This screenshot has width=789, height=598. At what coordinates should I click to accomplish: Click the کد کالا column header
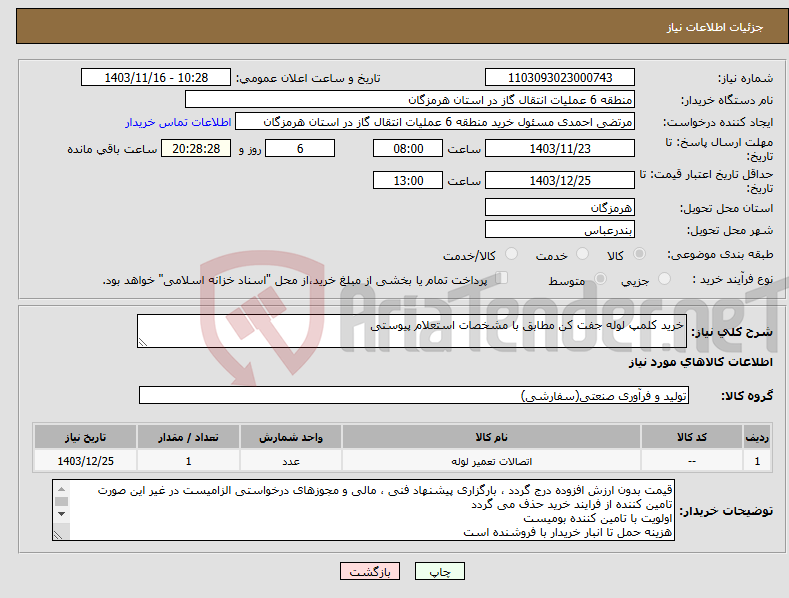692,437
